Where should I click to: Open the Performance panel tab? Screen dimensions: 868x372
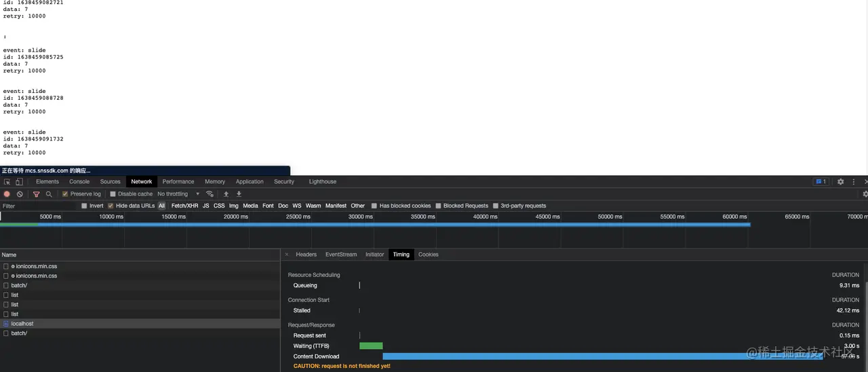(178, 182)
